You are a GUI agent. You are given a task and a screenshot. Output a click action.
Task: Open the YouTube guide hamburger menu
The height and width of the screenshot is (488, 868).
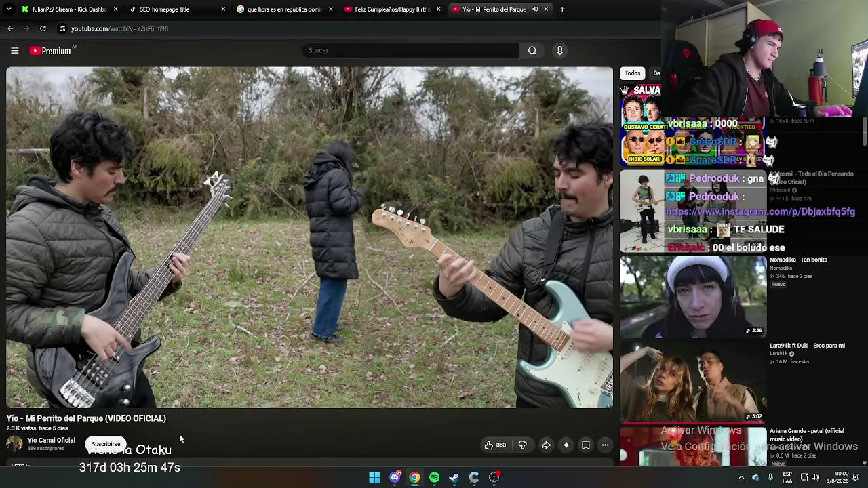14,51
